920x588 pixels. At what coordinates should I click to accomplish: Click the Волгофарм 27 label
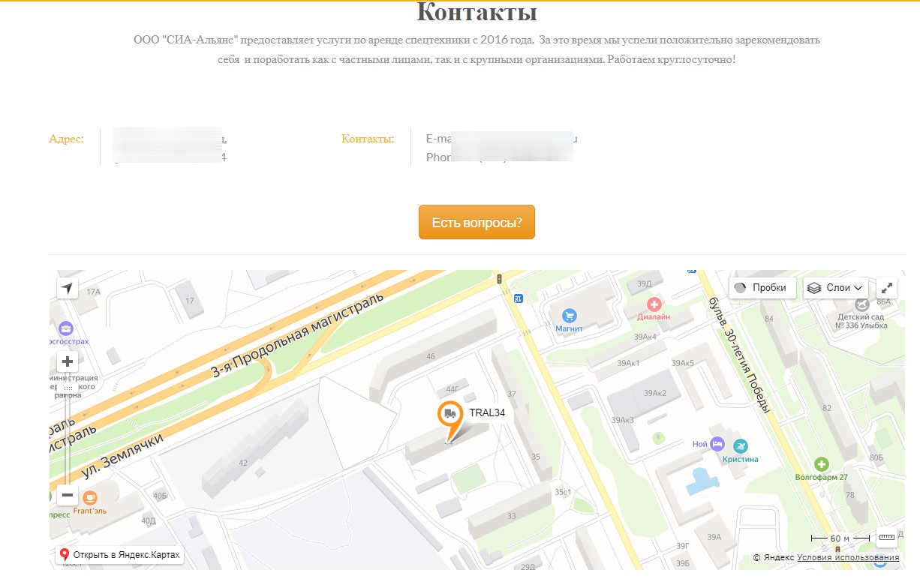tap(822, 477)
